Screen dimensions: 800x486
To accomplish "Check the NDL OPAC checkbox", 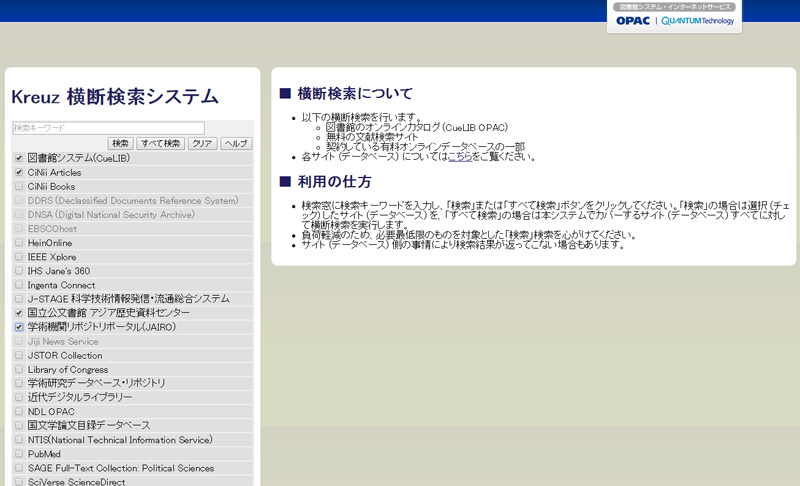I will [19, 411].
